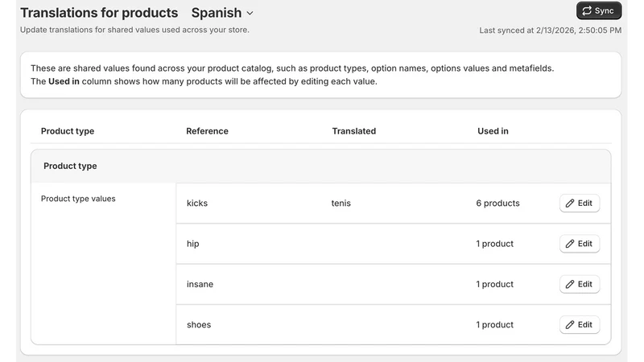The image size is (644, 362).
Task: Click the pencil icon in the shoes row
Action: point(570,325)
